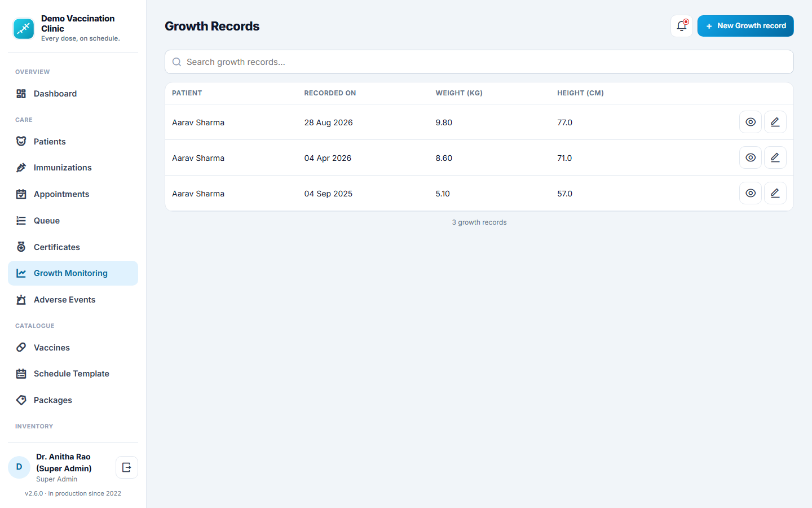
Task: Click the Height (cm) column header
Action: click(x=580, y=93)
